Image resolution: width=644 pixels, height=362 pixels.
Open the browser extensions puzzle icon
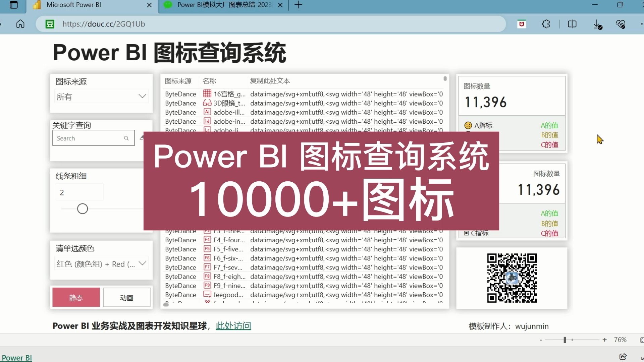click(546, 24)
